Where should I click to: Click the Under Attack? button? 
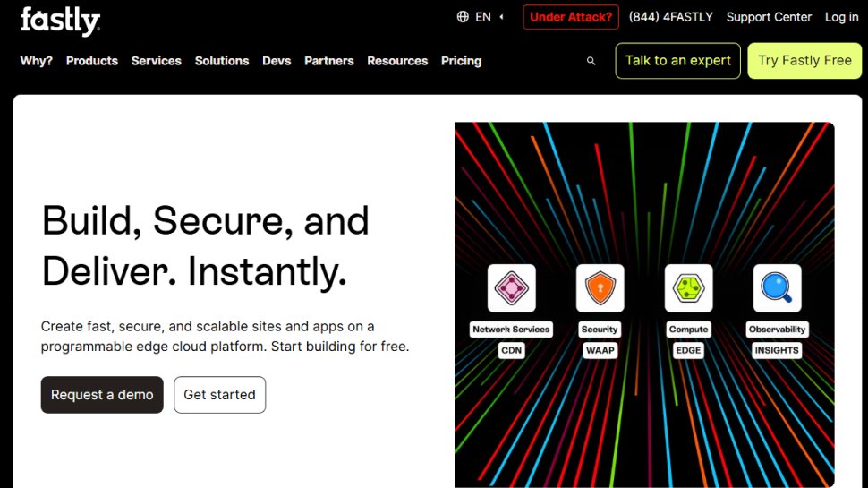pyautogui.click(x=571, y=17)
